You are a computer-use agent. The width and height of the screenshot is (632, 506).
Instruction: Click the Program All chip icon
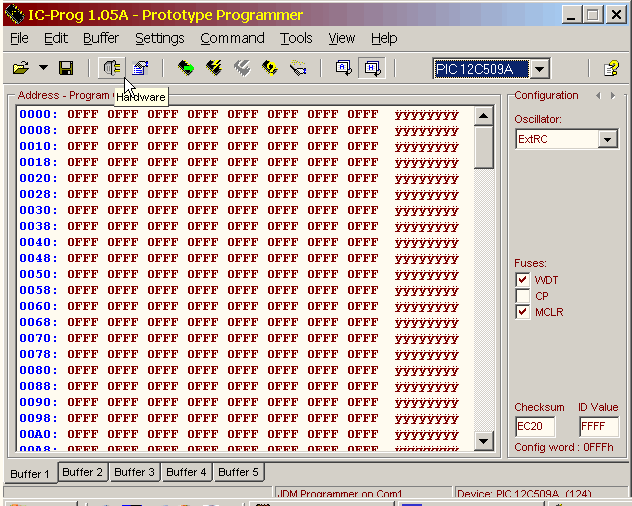pyautogui.click(x=214, y=68)
